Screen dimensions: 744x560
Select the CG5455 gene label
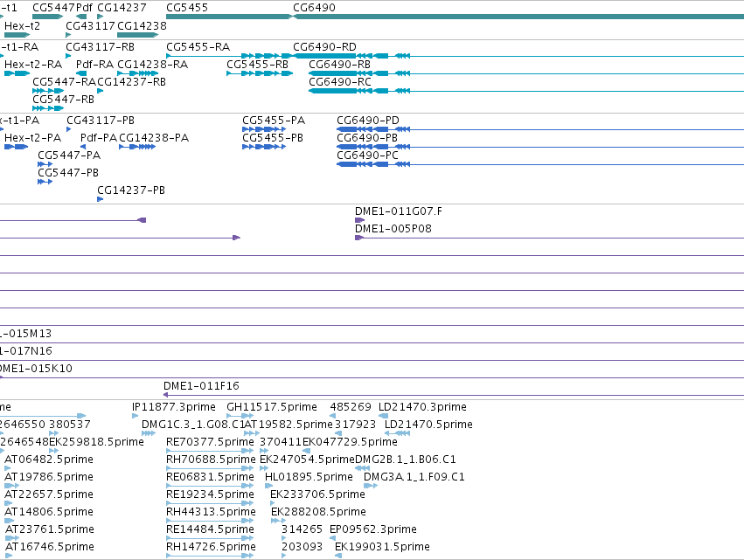(x=187, y=8)
